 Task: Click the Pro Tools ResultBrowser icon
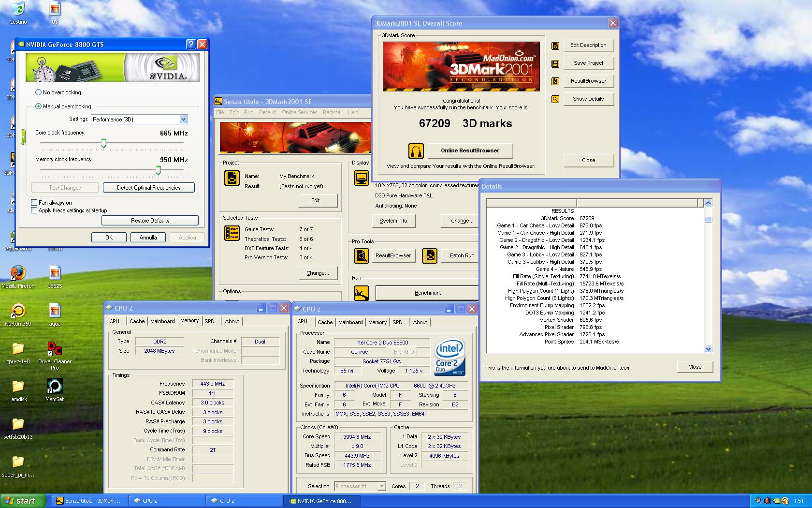pos(362,255)
